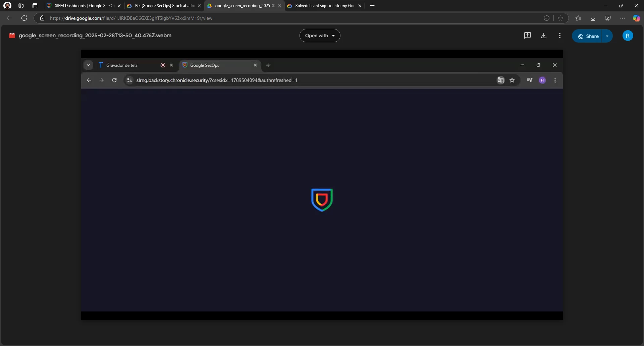The width and height of the screenshot is (644, 346).
Task: Add this page to favorites star
Action: coord(560,18)
